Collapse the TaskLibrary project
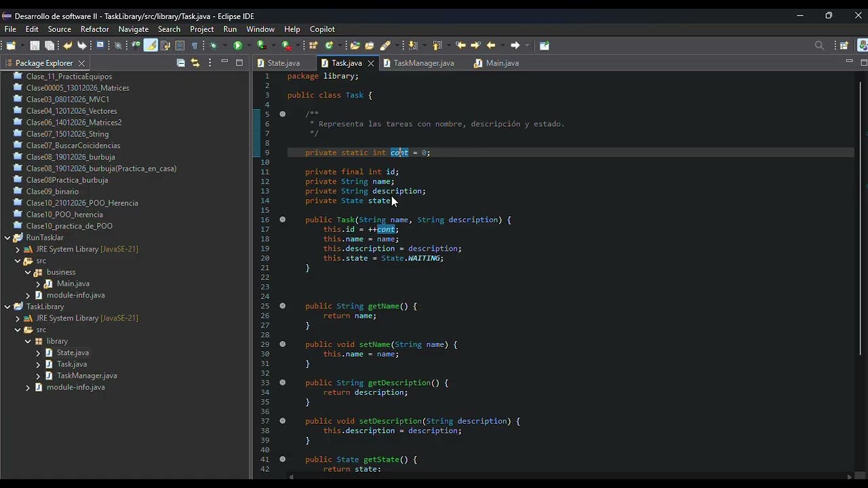The height and width of the screenshot is (488, 868). point(7,307)
